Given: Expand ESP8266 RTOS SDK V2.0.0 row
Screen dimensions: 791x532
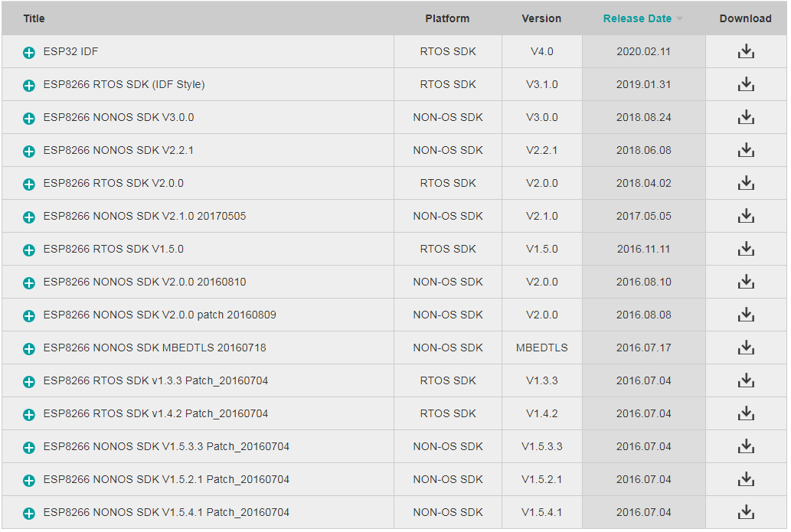Looking at the screenshot, I should click(29, 184).
